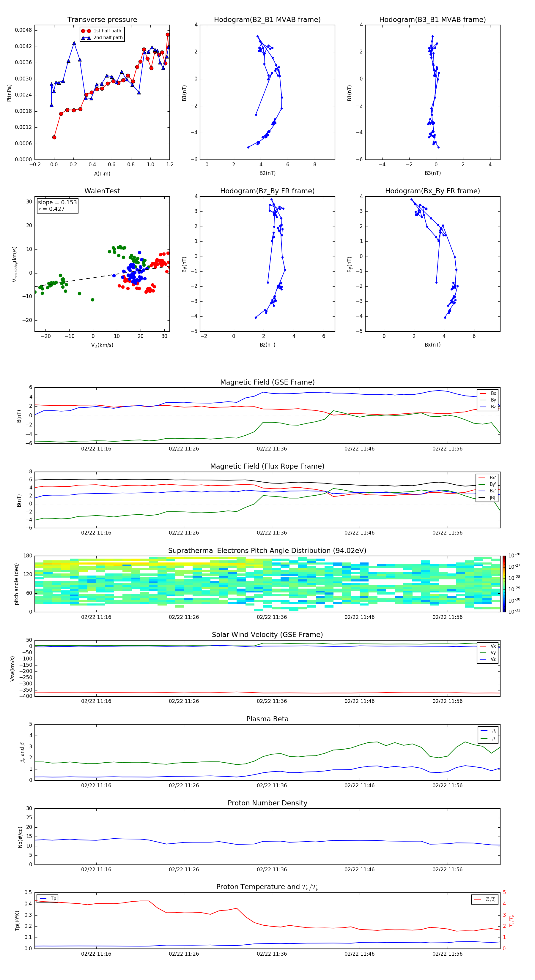Click the 'WalenTest' plot title
This screenshot has height=980, width=535.
102,191
